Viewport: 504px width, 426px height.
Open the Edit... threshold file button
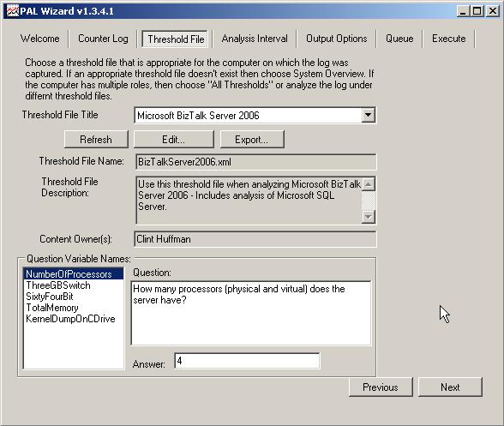coord(173,140)
